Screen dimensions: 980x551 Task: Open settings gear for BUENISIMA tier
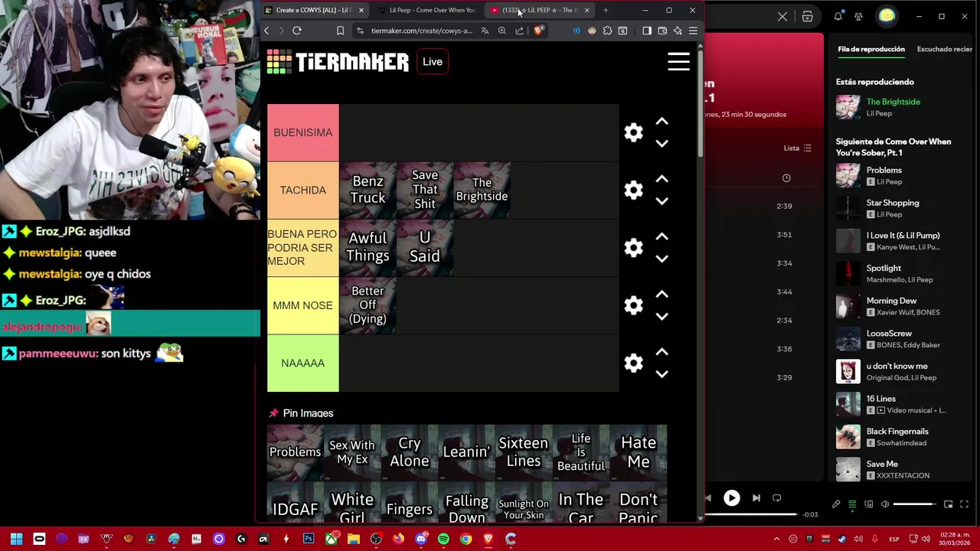click(x=633, y=132)
